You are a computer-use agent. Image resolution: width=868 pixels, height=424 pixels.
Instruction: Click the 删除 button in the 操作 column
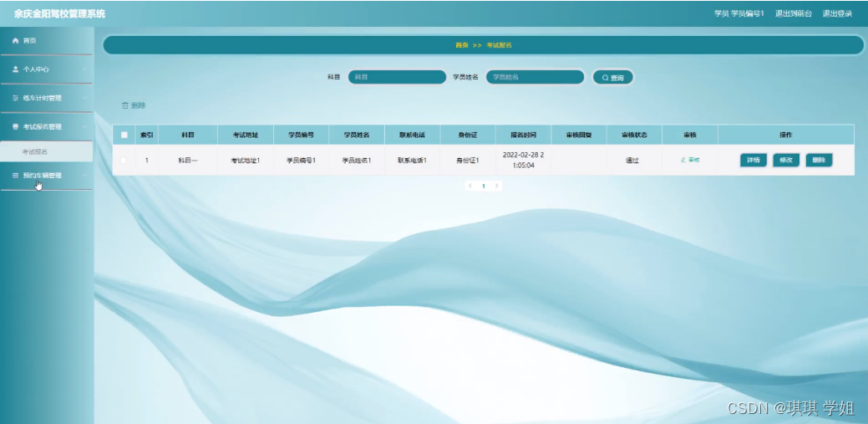pyautogui.click(x=819, y=161)
